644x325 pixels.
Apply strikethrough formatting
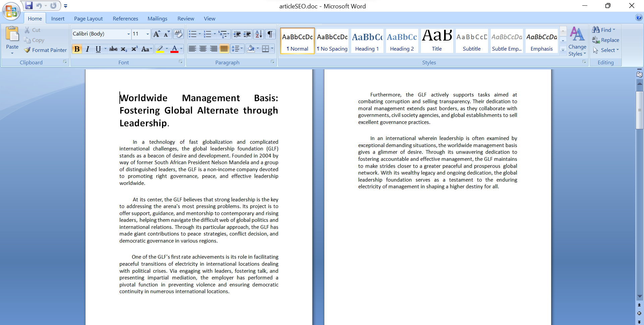click(x=113, y=49)
